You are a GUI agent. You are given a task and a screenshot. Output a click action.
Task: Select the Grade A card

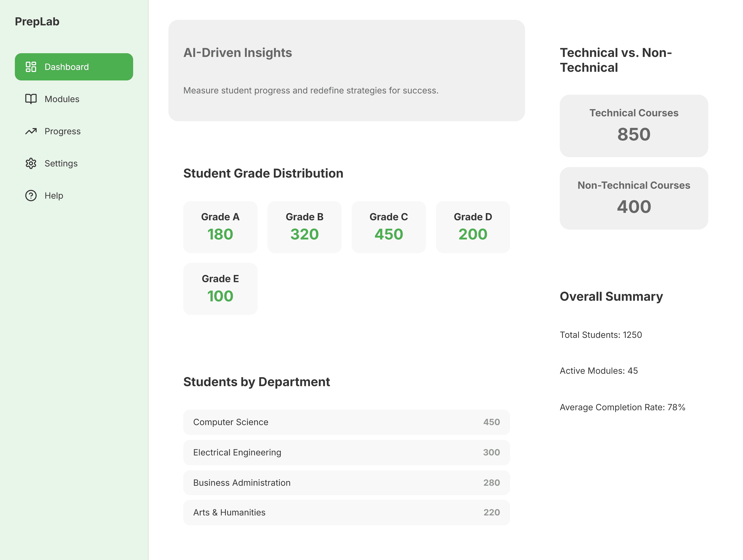click(x=220, y=227)
